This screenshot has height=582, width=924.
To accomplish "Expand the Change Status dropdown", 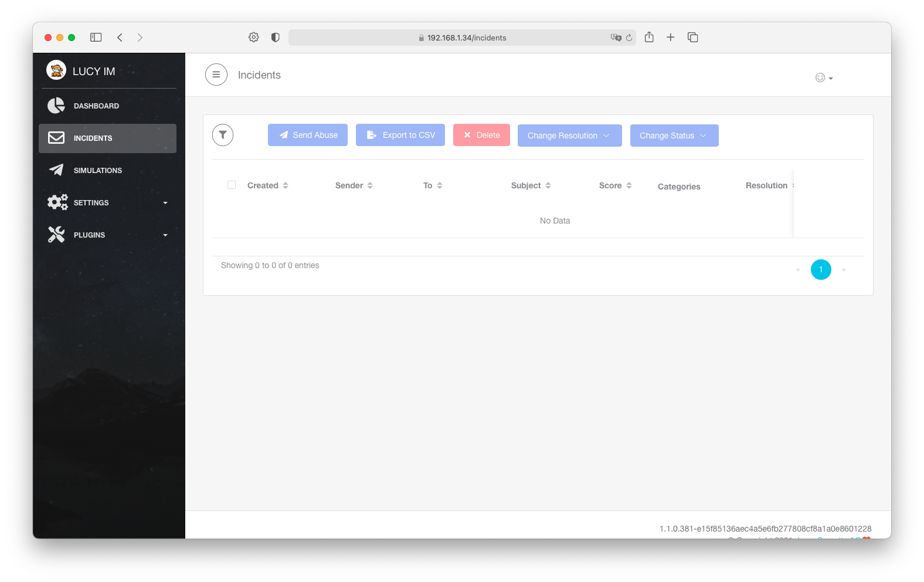I will (x=674, y=136).
